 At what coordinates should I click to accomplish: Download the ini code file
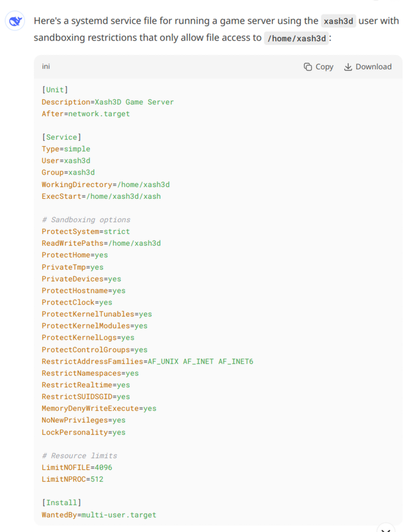point(368,67)
